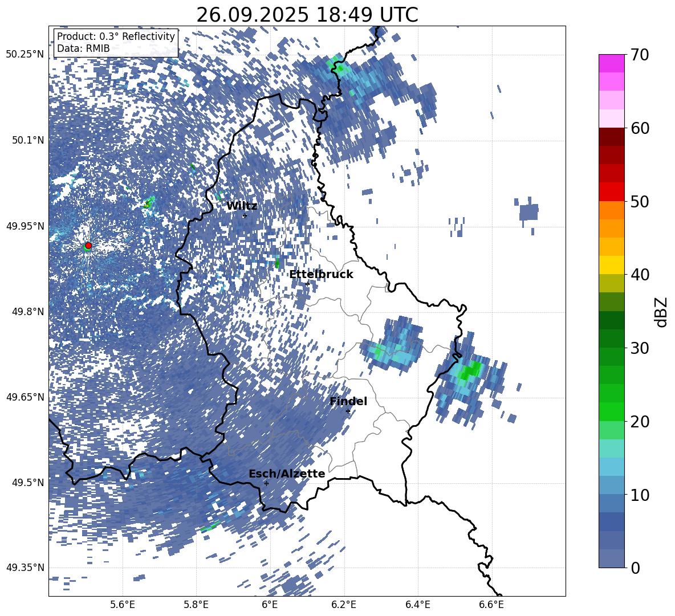Viewport: 675px width, 616px height.
Task: Click the 49.65°N latitude label
Action: click(x=25, y=397)
